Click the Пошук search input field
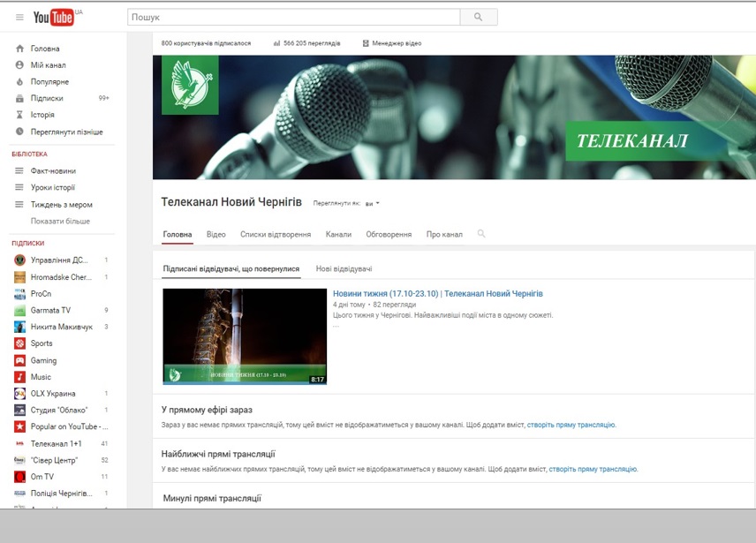The image size is (756, 543). coord(293,17)
